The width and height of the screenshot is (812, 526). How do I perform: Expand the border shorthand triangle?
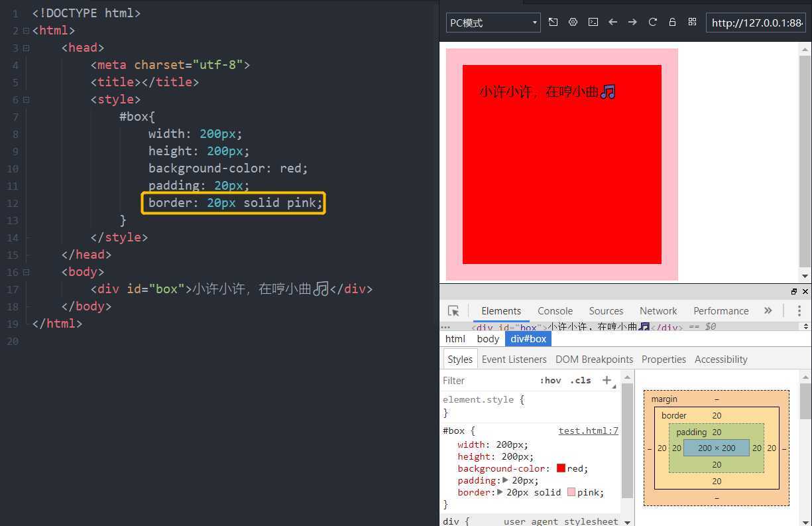click(500, 492)
